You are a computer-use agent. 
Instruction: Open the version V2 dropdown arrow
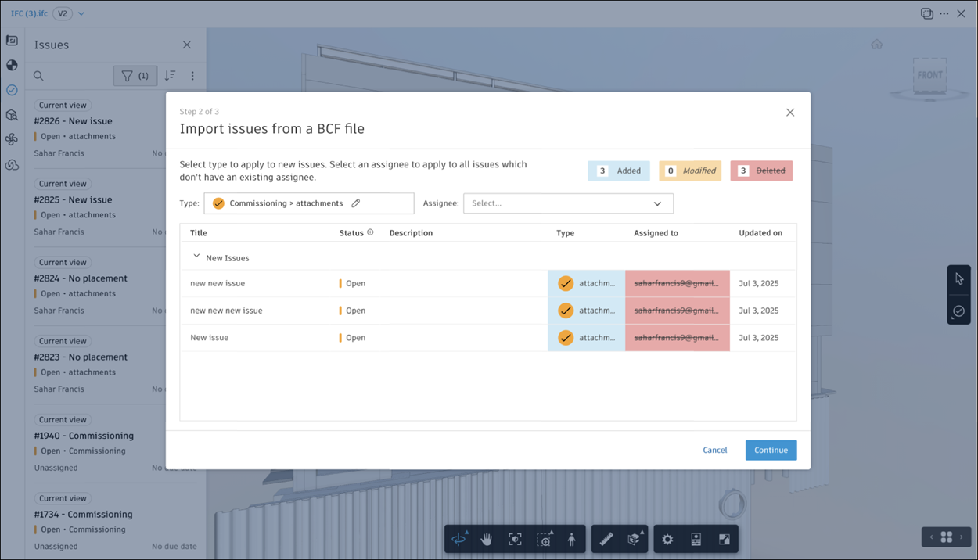pyautogui.click(x=81, y=14)
